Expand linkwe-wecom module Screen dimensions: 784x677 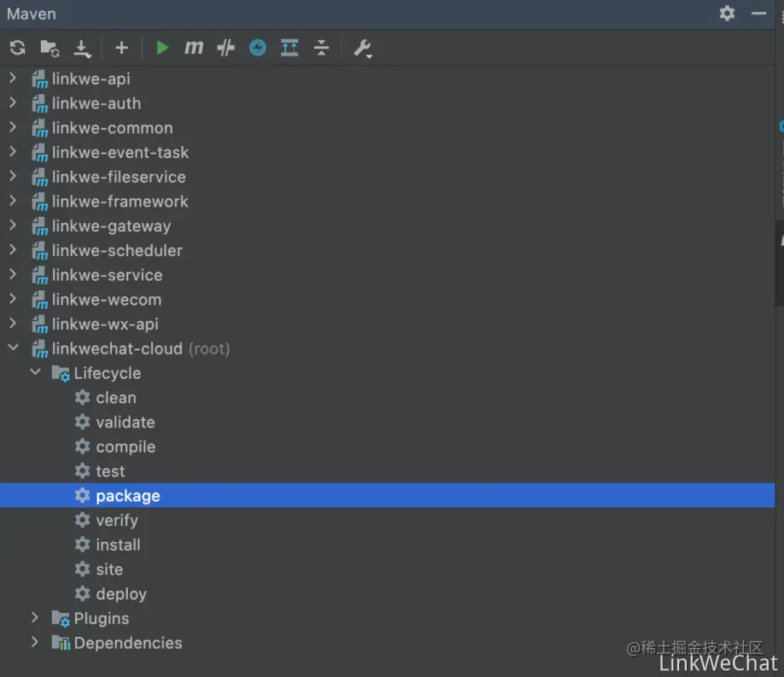[x=13, y=299]
